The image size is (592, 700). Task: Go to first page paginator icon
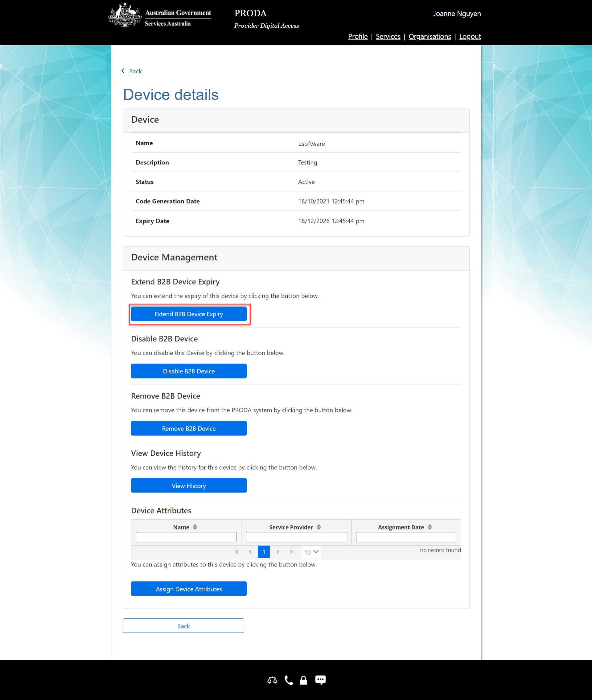(236, 552)
